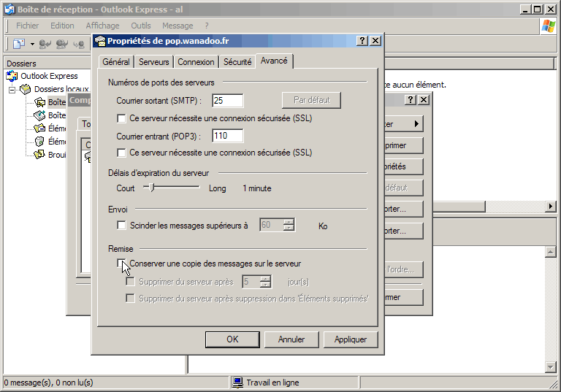Click the server timeout slider handle
This screenshot has width=561, height=392.
tap(151, 188)
